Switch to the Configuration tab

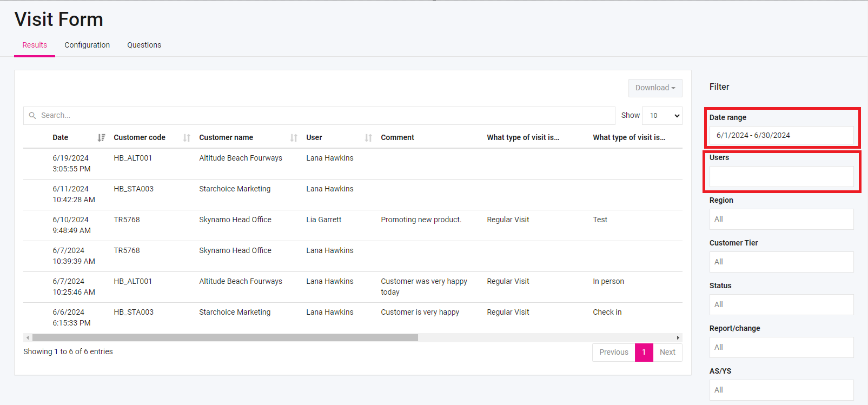[87, 45]
